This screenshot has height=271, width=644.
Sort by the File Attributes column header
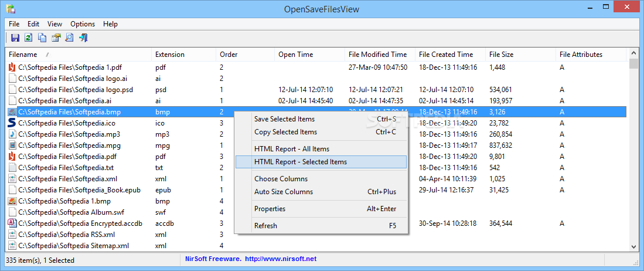(x=591, y=55)
